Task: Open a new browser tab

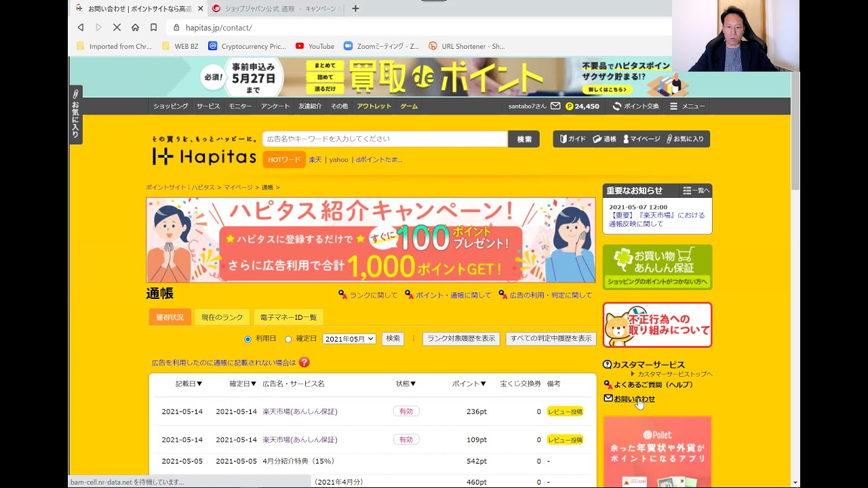Action: click(355, 9)
